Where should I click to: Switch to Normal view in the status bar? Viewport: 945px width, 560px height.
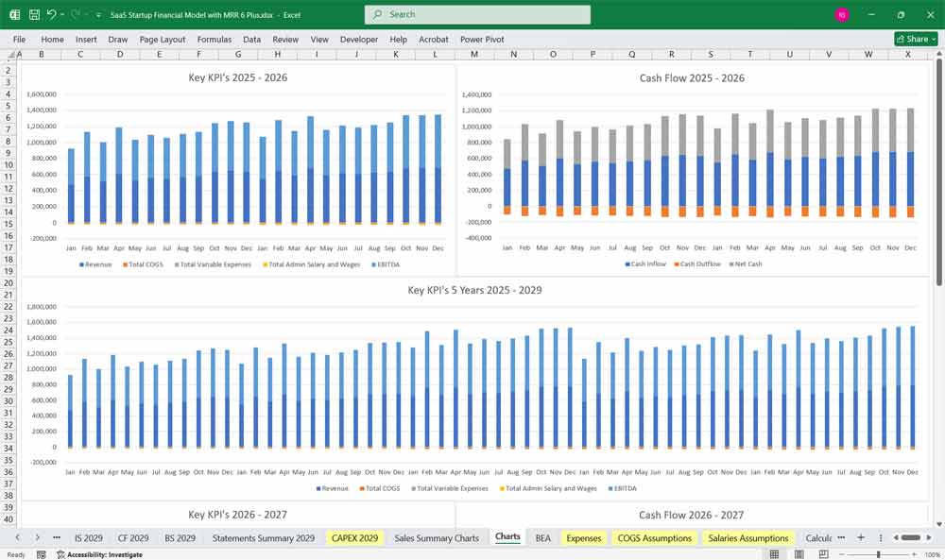(775, 554)
